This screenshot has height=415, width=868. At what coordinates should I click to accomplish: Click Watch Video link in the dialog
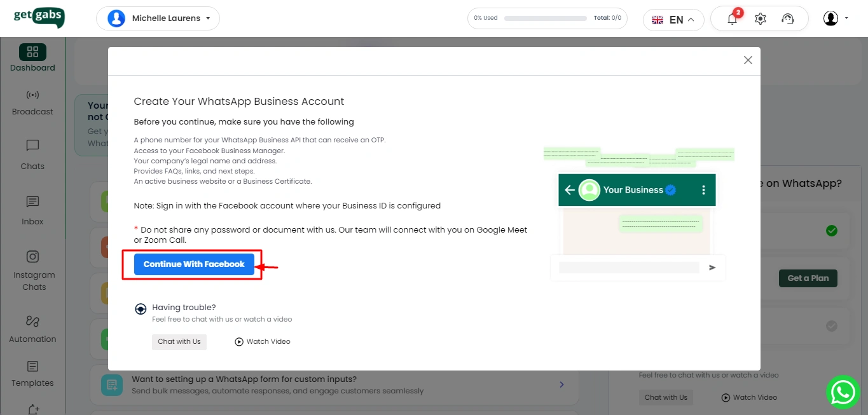(x=262, y=342)
